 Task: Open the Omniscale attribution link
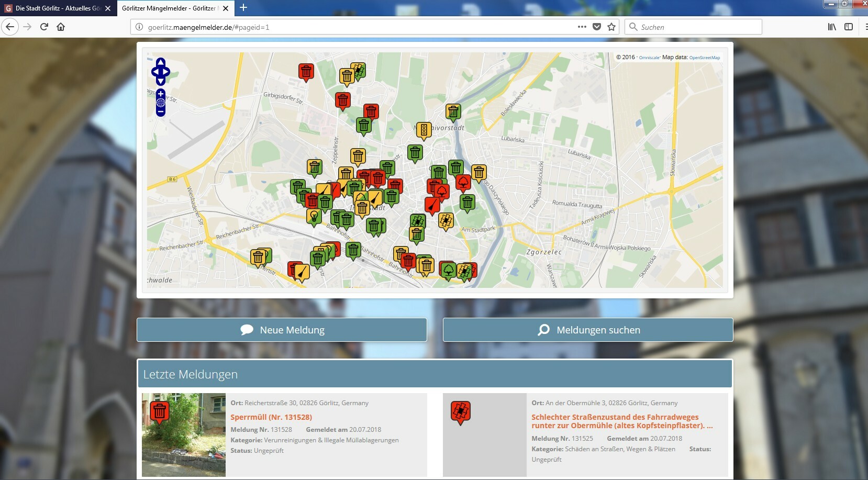[649, 58]
